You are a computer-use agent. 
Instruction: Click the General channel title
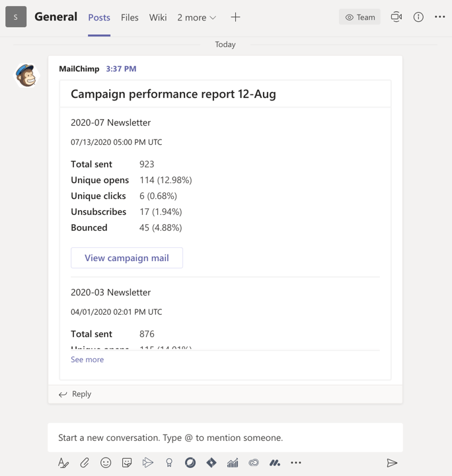[x=56, y=17]
